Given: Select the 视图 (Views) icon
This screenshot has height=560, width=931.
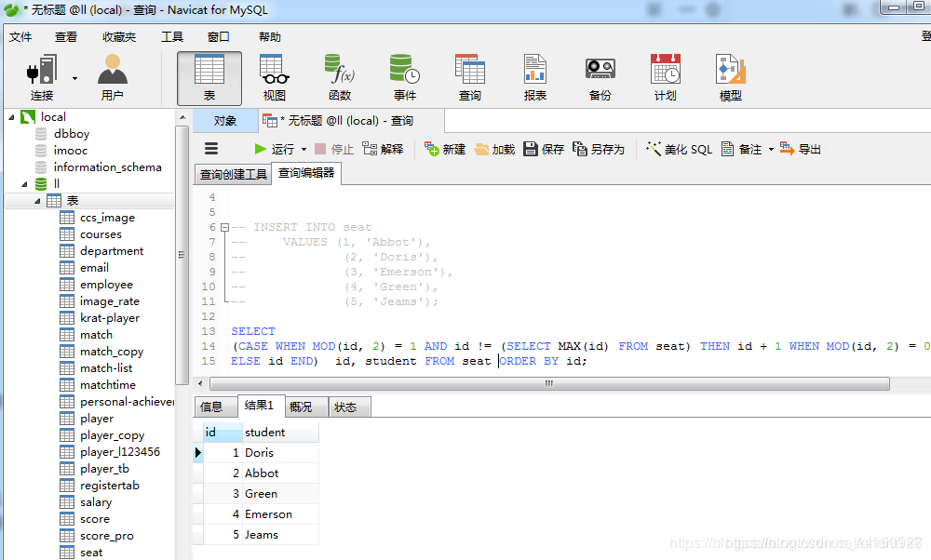Looking at the screenshot, I should [x=274, y=74].
